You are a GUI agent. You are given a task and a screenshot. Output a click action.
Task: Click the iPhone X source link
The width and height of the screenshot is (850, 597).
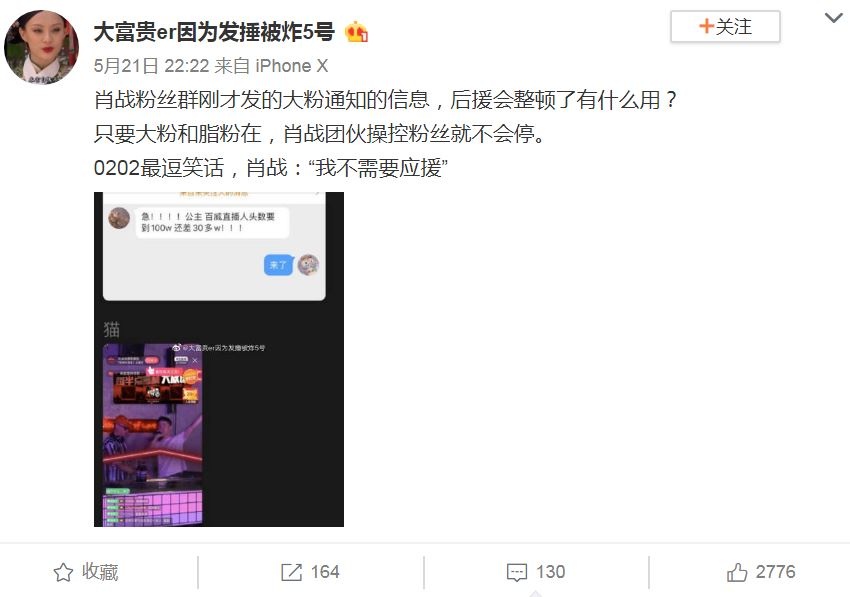[292, 66]
